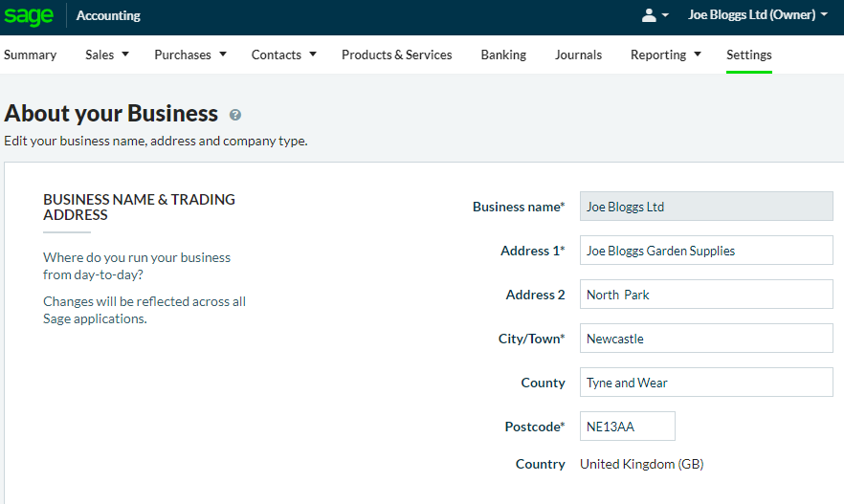844x504 pixels.
Task: Click into the Address 2 field
Action: (x=705, y=295)
